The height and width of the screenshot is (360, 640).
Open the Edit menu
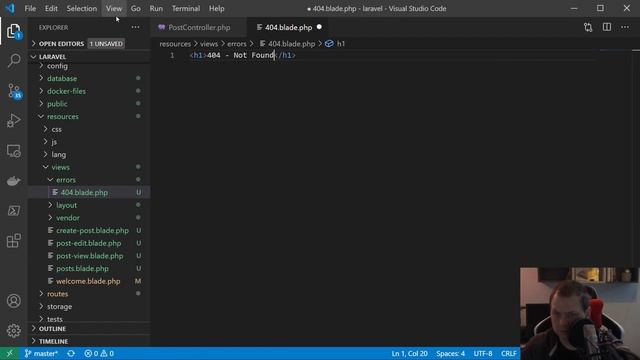(x=51, y=8)
